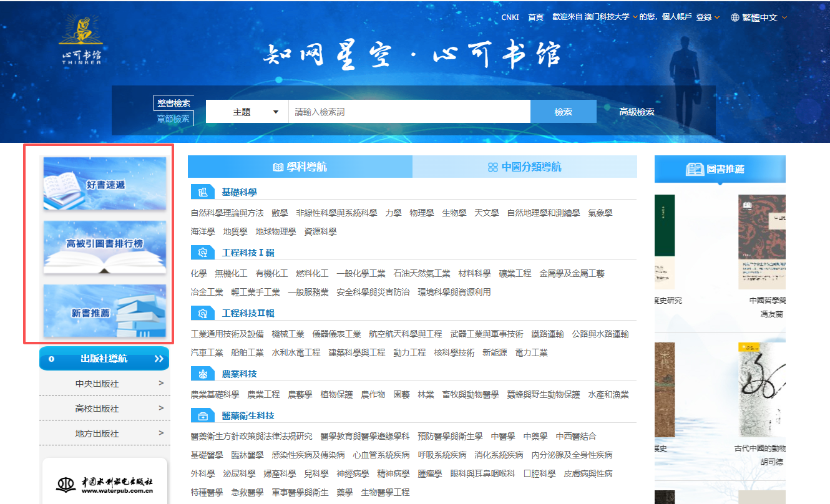830x504 pixels.
Task: Open the 中国水利水电出版社 publisher logo
Action: (105, 485)
